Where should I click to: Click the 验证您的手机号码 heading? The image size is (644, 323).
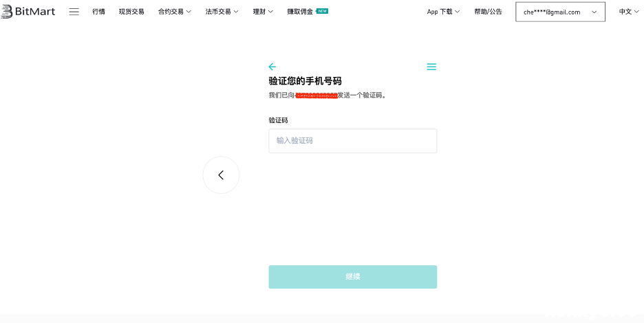click(x=305, y=81)
